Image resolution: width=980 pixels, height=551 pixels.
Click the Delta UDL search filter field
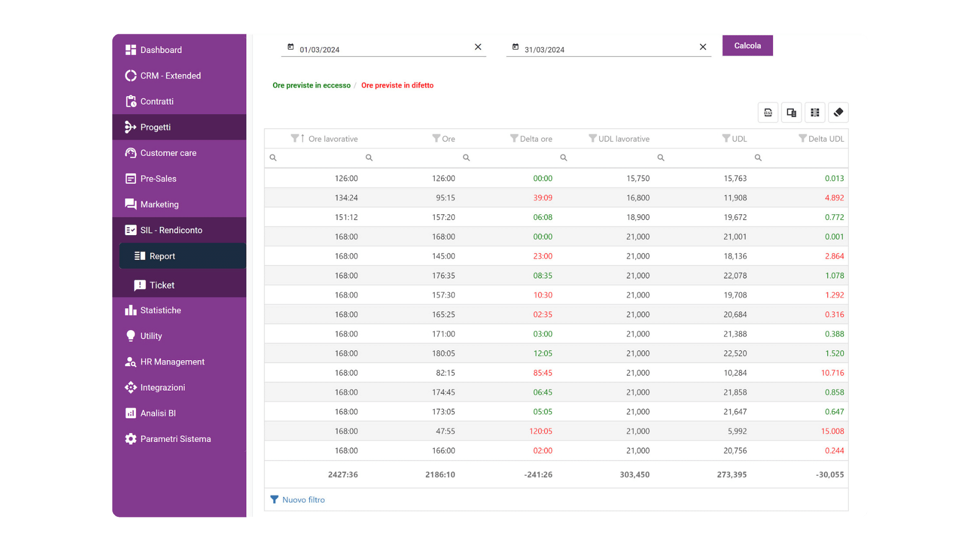point(800,158)
